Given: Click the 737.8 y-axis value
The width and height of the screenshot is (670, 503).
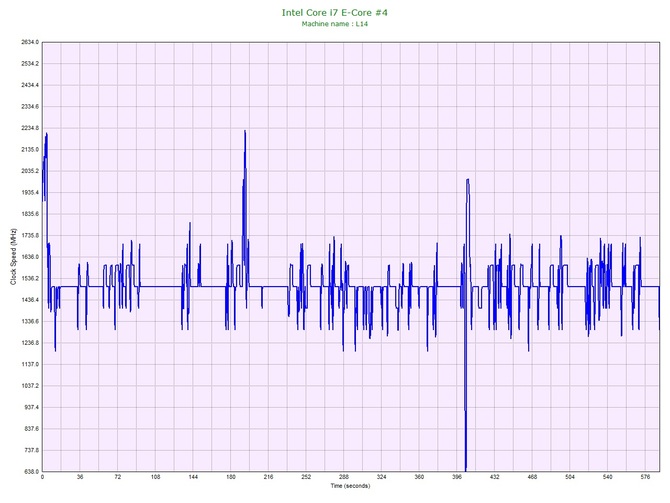Looking at the screenshot, I should point(31,450).
